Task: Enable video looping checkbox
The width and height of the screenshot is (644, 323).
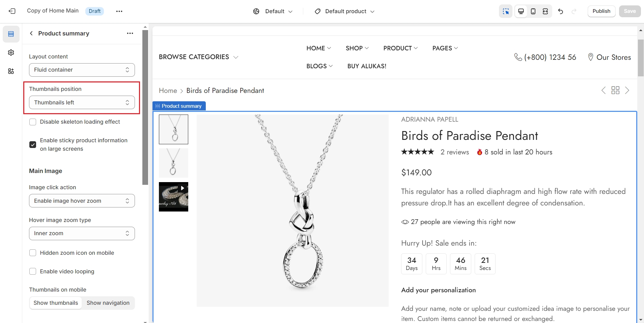Action: pos(33,271)
